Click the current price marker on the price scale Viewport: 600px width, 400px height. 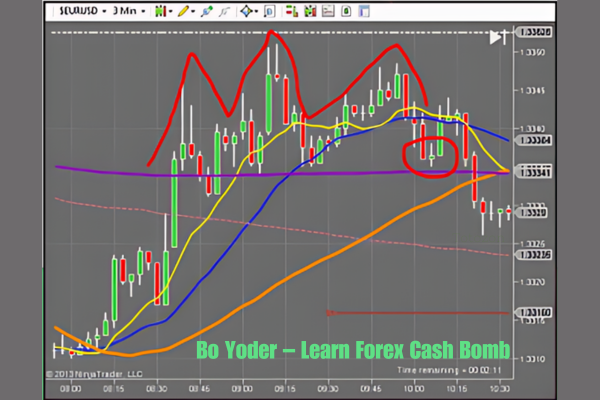point(532,212)
